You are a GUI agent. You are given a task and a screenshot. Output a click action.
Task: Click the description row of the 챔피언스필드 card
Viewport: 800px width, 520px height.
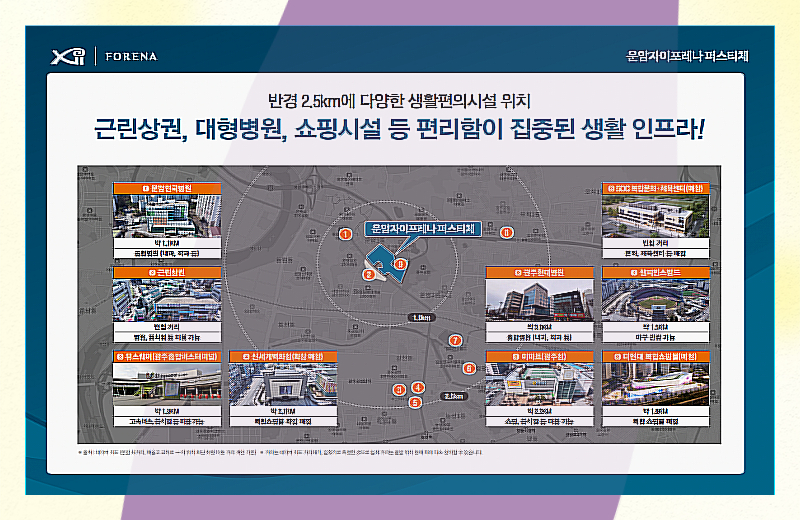click(656, 337)
